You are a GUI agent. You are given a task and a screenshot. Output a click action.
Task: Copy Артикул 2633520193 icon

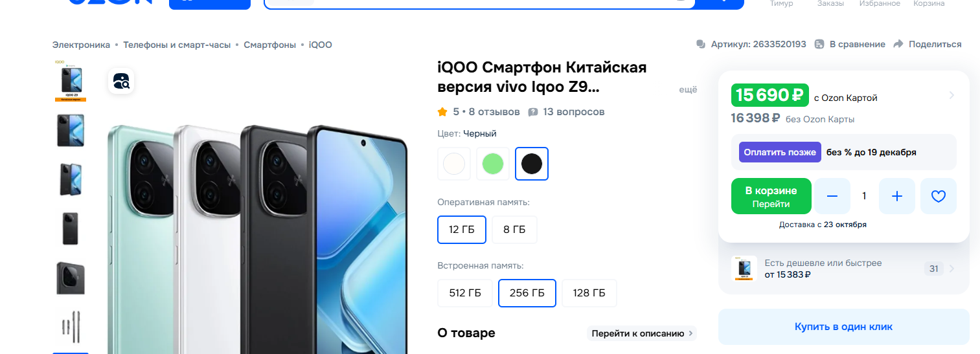[701, 44]
